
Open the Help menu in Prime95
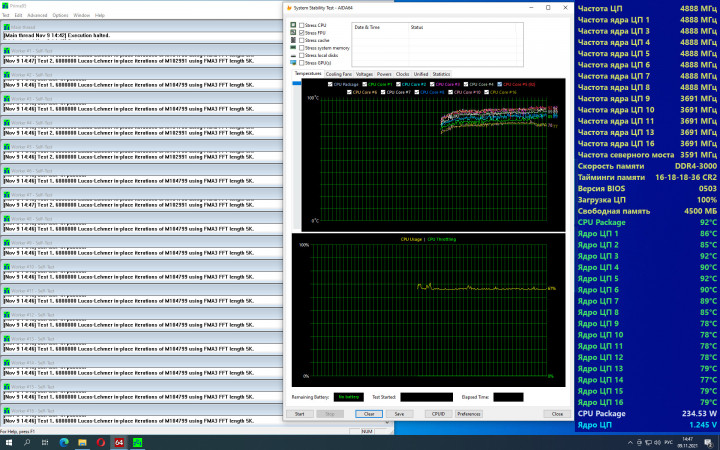click(100, 15)
